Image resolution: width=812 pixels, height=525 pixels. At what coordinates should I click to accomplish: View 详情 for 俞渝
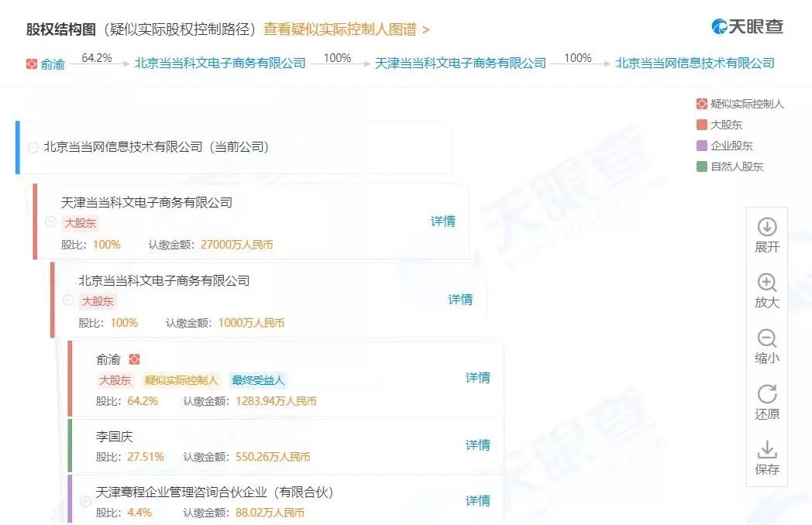coord(478,377)
